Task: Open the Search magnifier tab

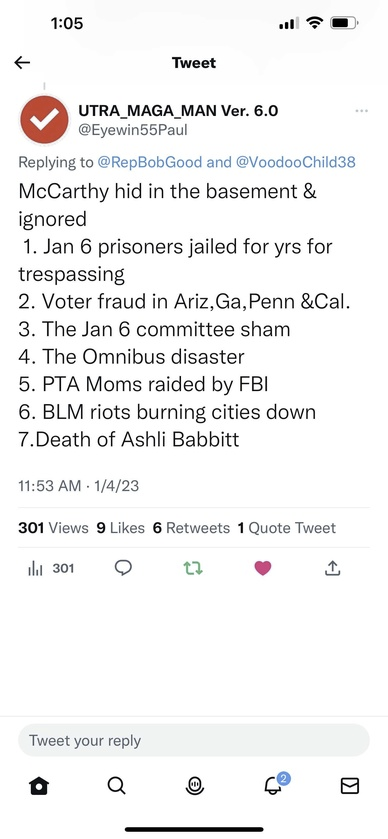Action: [116, 785]
